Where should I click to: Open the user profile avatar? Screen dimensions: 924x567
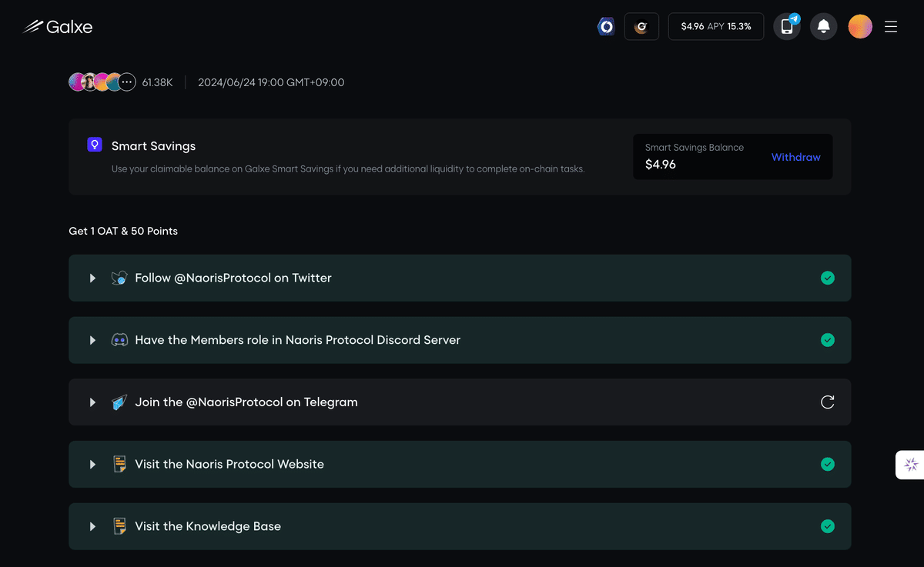[860, 27]
